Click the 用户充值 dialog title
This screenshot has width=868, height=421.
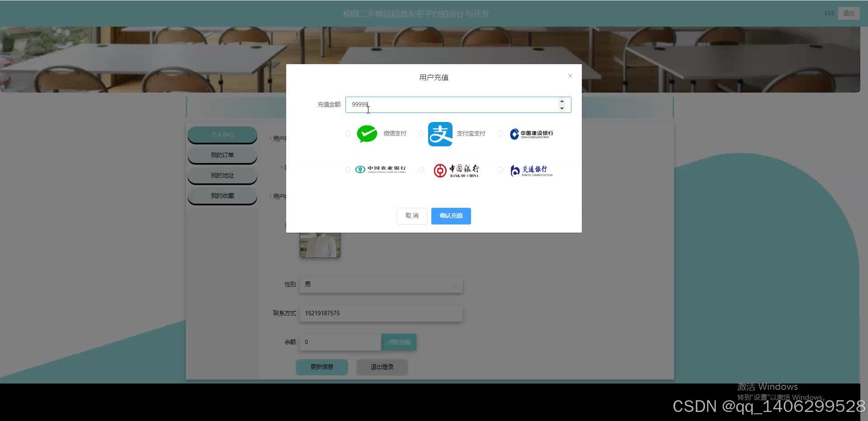[434, 78]
